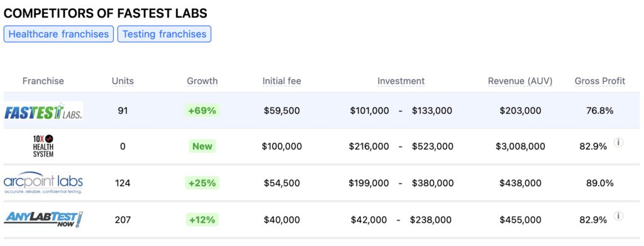Click the Fastest Labs logo

click(43, 111)
